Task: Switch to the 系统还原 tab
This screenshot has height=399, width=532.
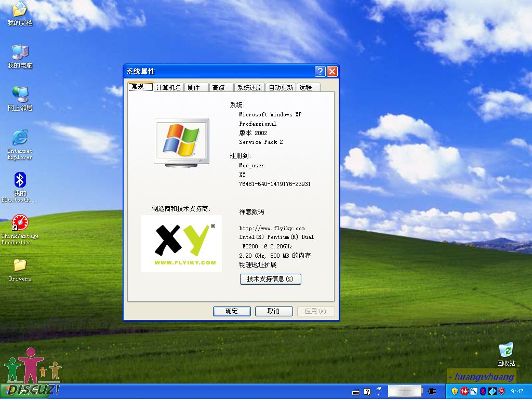Action: tap(250, 87)
